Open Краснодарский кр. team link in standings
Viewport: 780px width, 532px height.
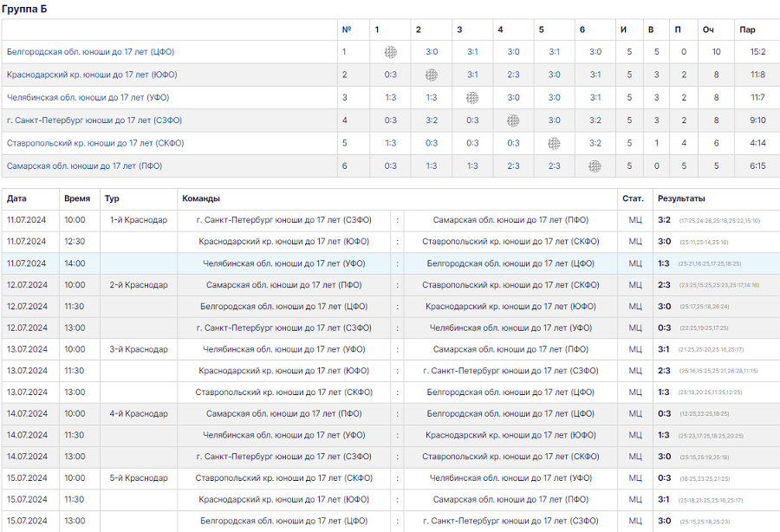pyautogui.click(x=92, y=75)
